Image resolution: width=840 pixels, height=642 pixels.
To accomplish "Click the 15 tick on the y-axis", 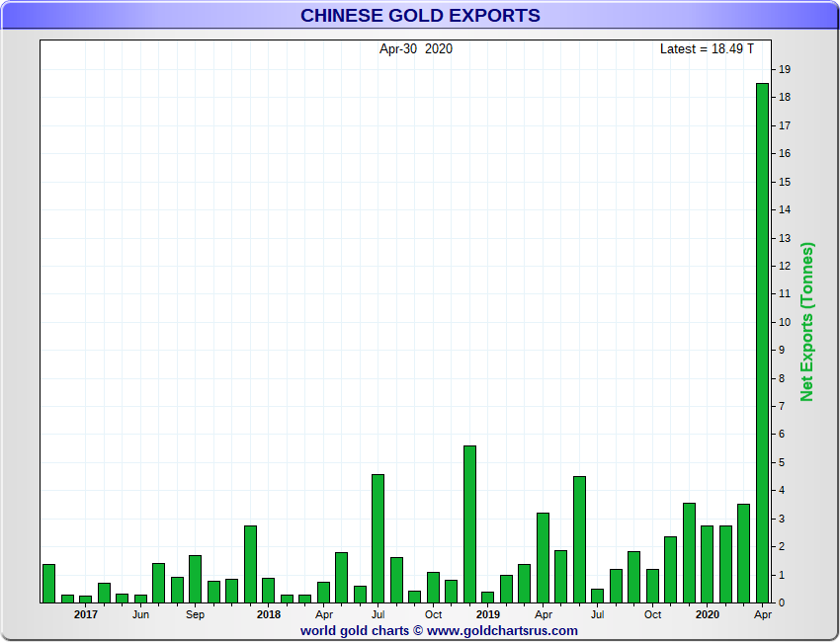I will (x=785, y=182).
